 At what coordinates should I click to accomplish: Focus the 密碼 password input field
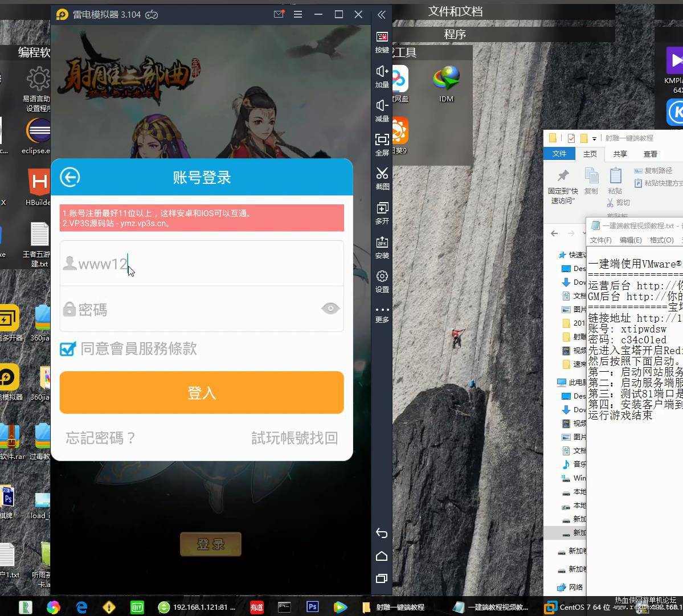point(202,309)
